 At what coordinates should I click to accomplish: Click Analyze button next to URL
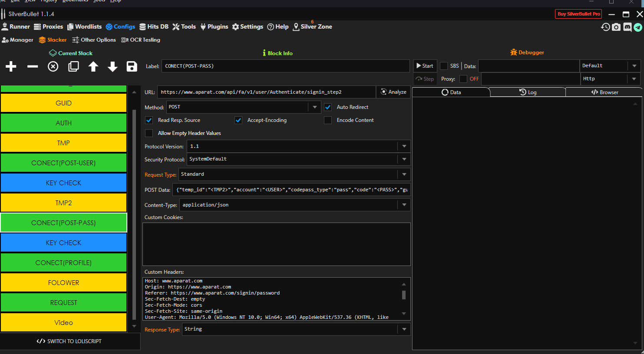click(x=393, y=92)
